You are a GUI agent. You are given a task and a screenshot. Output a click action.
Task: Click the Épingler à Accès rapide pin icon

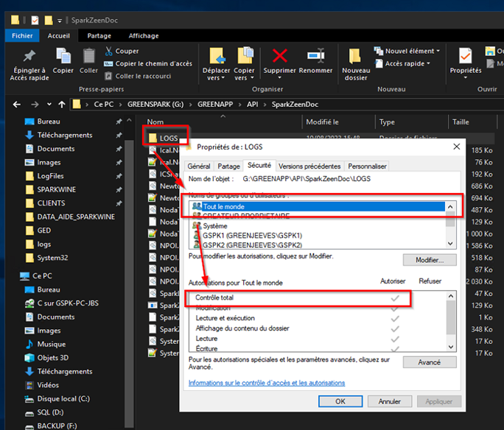(29, 56)
